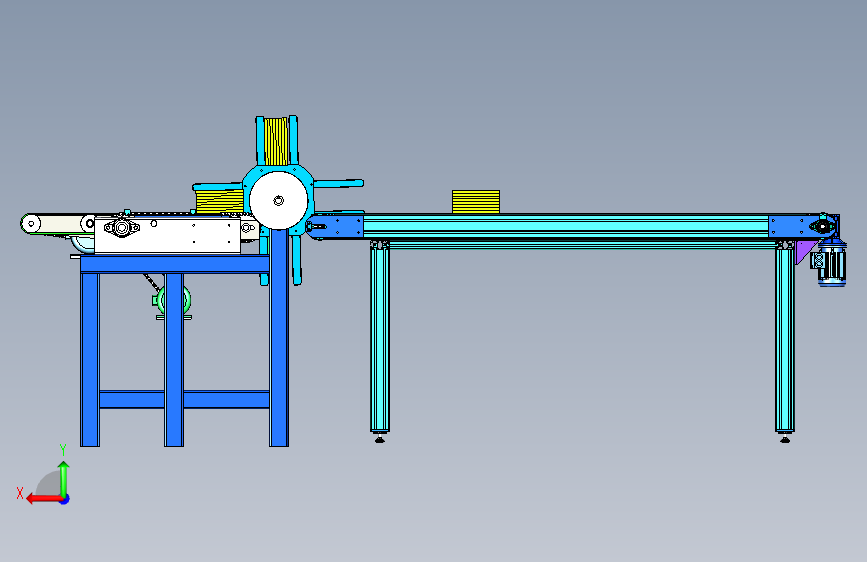This screenshot has height=562, width=867.
Task: Select the blue tabletop beam of the stand
Action: pyautogui.click(x=175, y=264)
